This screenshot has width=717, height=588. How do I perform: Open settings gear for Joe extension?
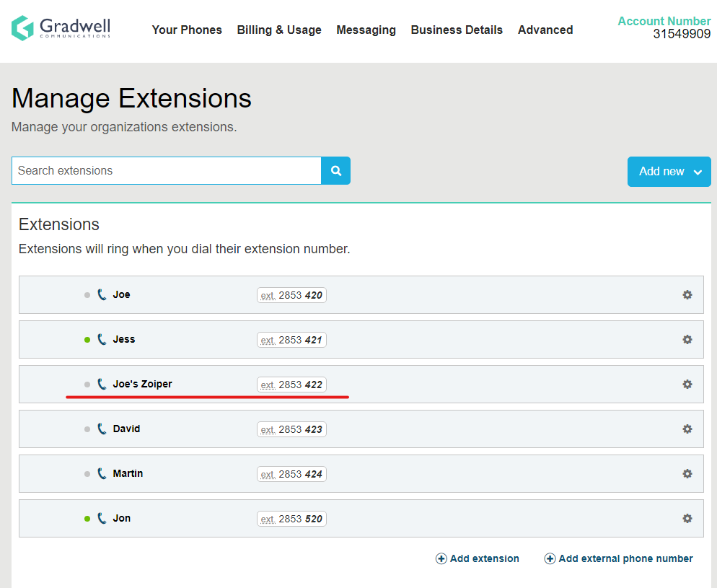[x=687, y=295]
